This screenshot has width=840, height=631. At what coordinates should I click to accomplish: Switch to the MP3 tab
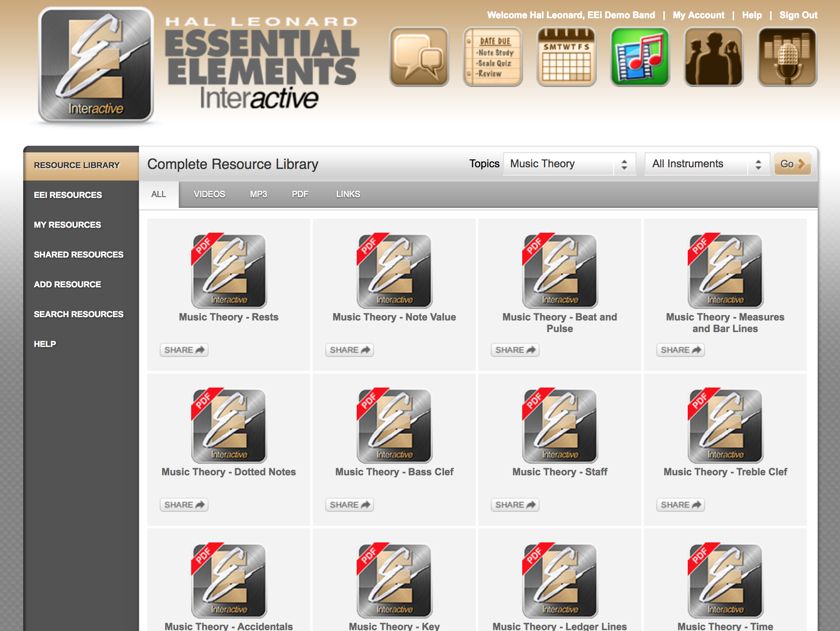pyautogui.click(x=259, y=194)
